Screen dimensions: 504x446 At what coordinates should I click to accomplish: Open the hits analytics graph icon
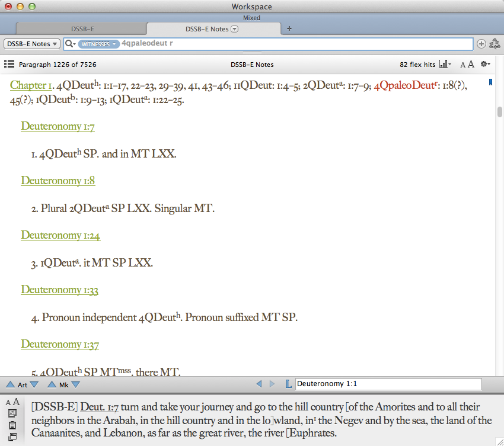coord(445,64)
